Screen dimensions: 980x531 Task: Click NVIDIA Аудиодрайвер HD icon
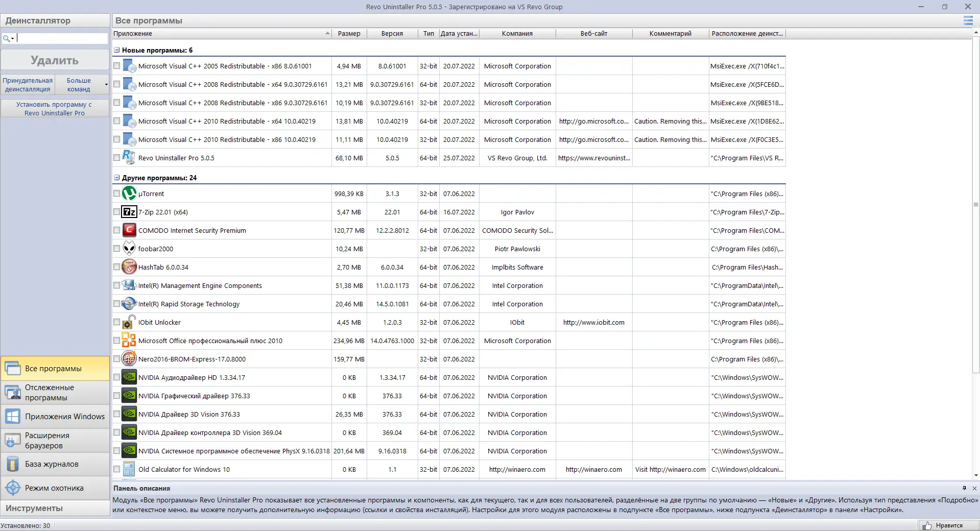point(129,377)
